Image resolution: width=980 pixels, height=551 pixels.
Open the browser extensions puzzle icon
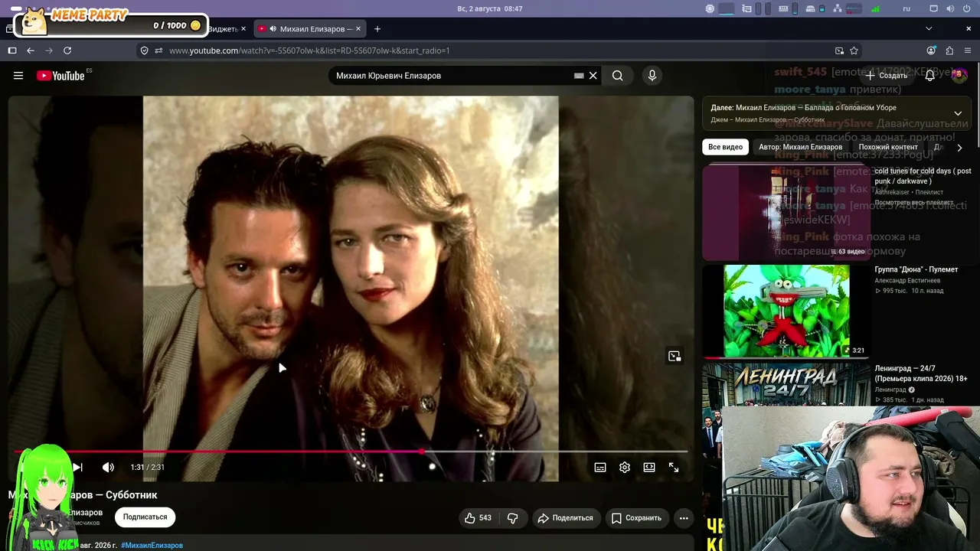tap(949, 51)
